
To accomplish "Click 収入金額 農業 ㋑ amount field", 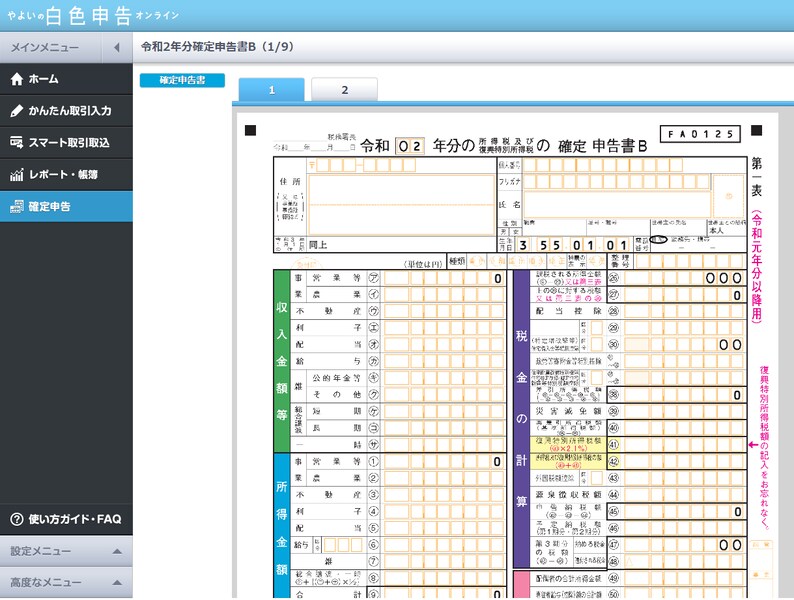I will click(444, 295).
